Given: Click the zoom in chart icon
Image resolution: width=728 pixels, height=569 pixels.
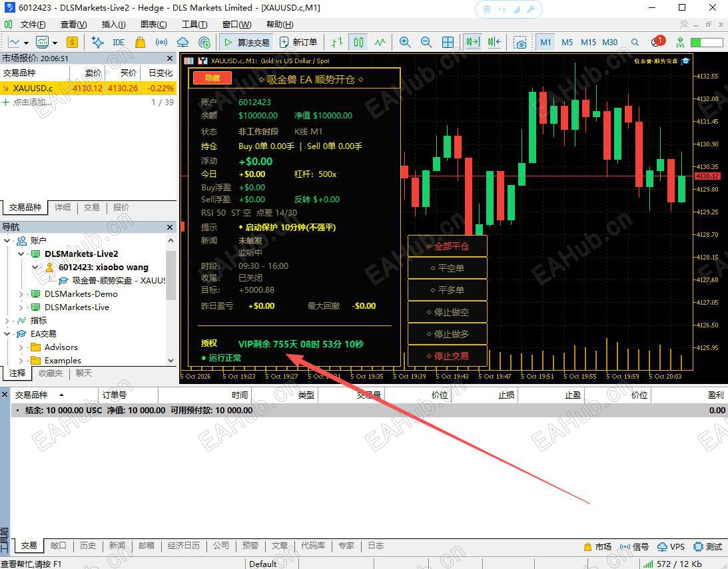Looking at the screenshot, I should pos(405,43).
